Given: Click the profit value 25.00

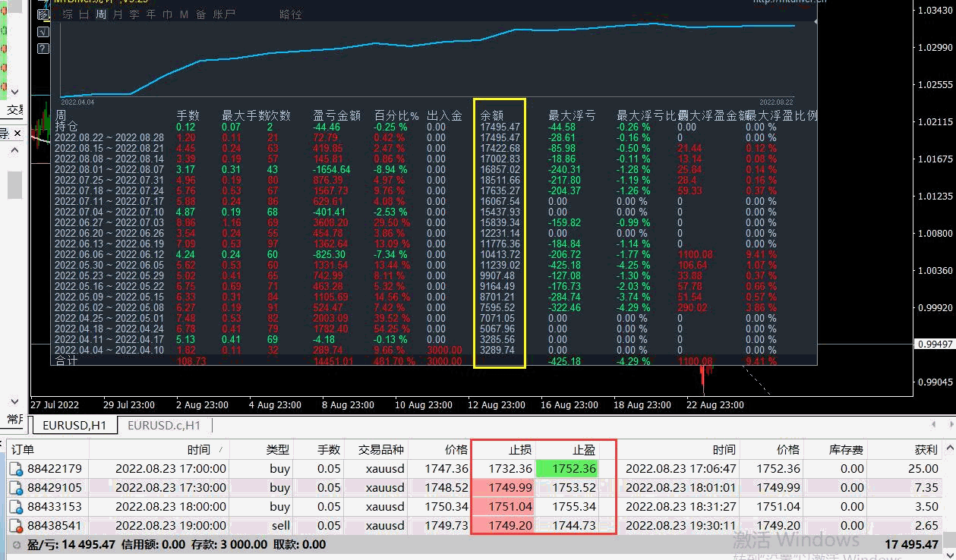Looking at the screenshot, I should 923,469.
